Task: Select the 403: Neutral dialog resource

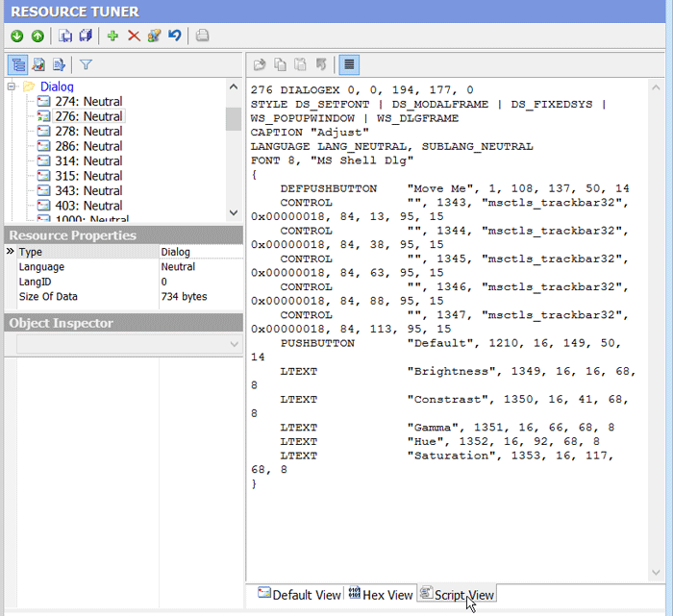Action: (88, 206)
